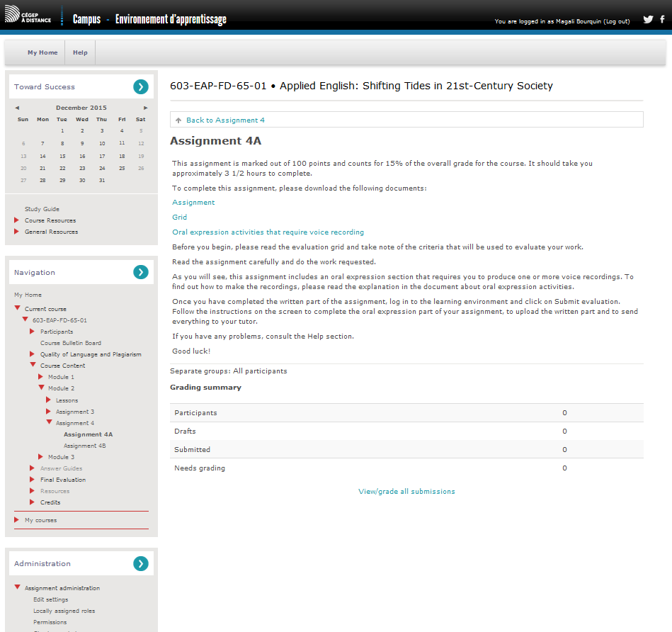Click the Navigation block arrow icon
The width and height of the screenshot is (672, 632).
tap(141, 272)
